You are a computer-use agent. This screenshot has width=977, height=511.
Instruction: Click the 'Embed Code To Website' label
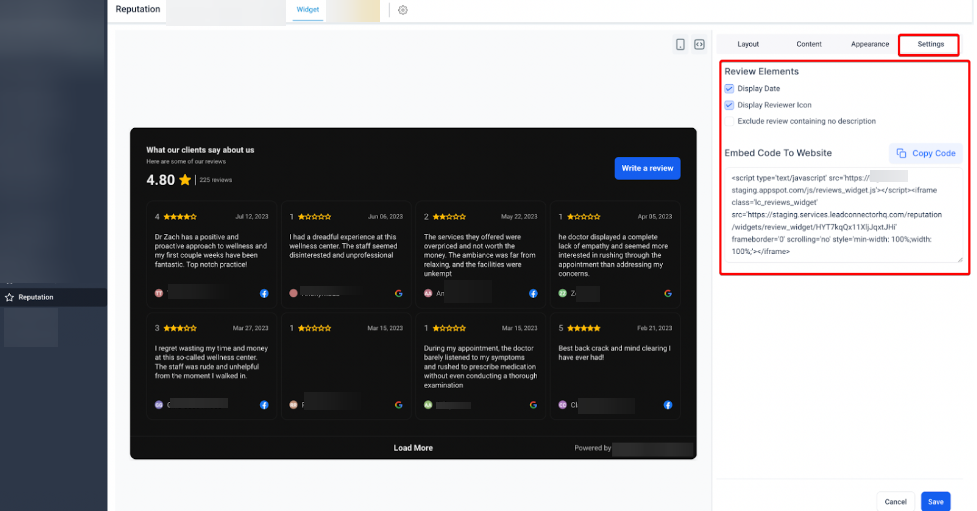pos(778,153)
